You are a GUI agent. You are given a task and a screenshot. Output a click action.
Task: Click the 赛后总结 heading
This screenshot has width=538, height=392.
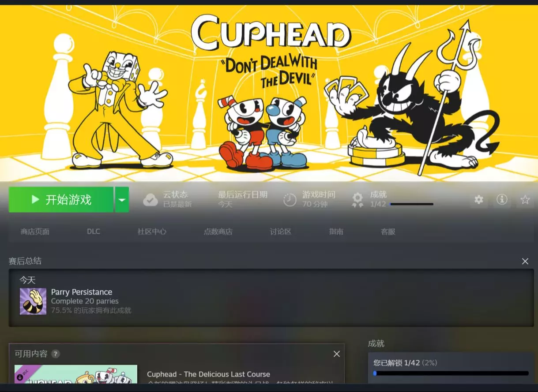(x=25, y=261)
